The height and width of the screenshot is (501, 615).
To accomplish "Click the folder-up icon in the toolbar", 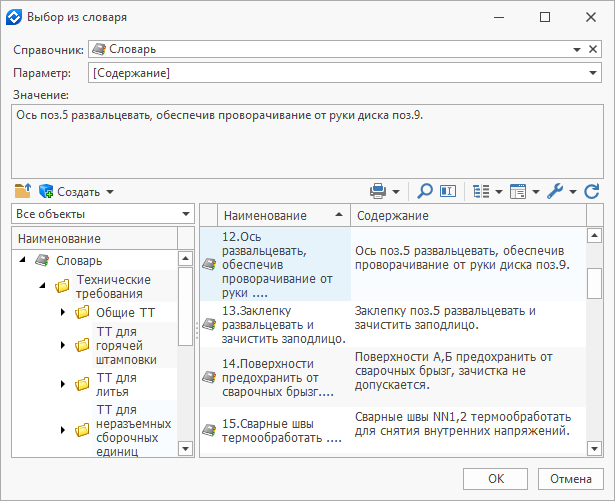I will tap(22, 191).
